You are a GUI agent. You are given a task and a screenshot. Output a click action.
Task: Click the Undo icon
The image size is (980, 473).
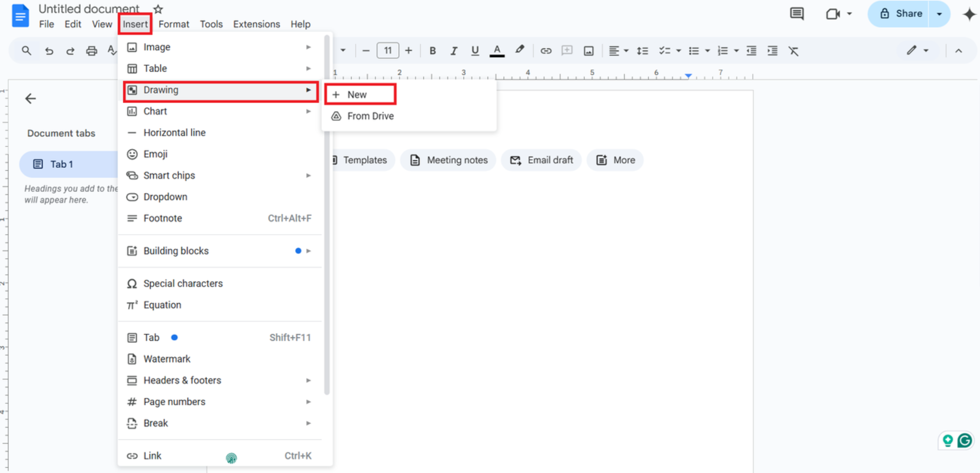tap(49, 50)
